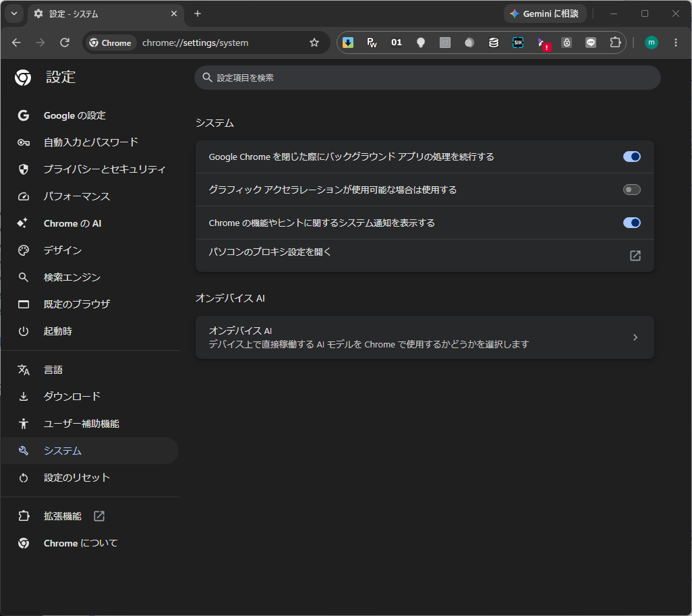Open 自動入力とパスワード section
Image resolution: width=692 pixels, height=616 pixels.
pos(90,142)
